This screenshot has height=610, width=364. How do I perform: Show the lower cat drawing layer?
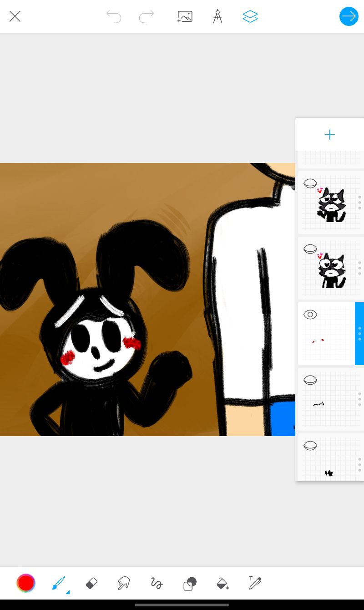310,249
